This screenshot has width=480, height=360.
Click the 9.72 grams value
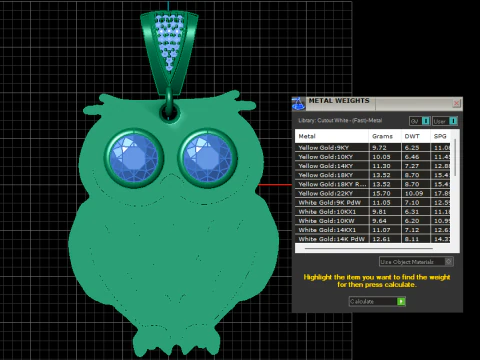[379, 148]
